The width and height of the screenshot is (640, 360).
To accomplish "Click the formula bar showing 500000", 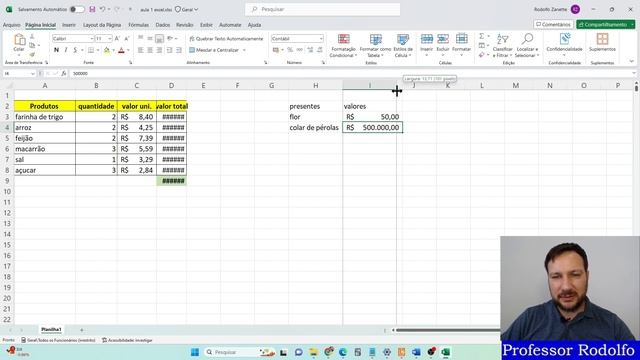I will point(351,73).
